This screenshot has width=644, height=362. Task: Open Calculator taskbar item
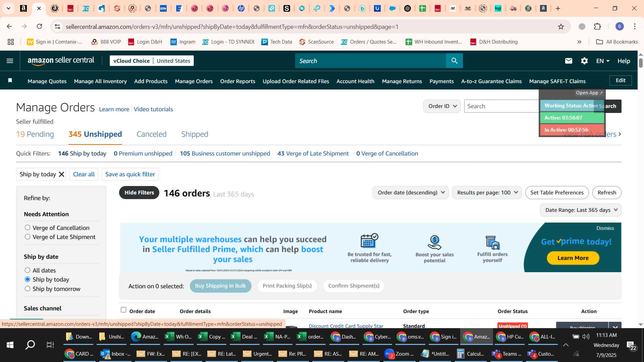pos(470,354)
